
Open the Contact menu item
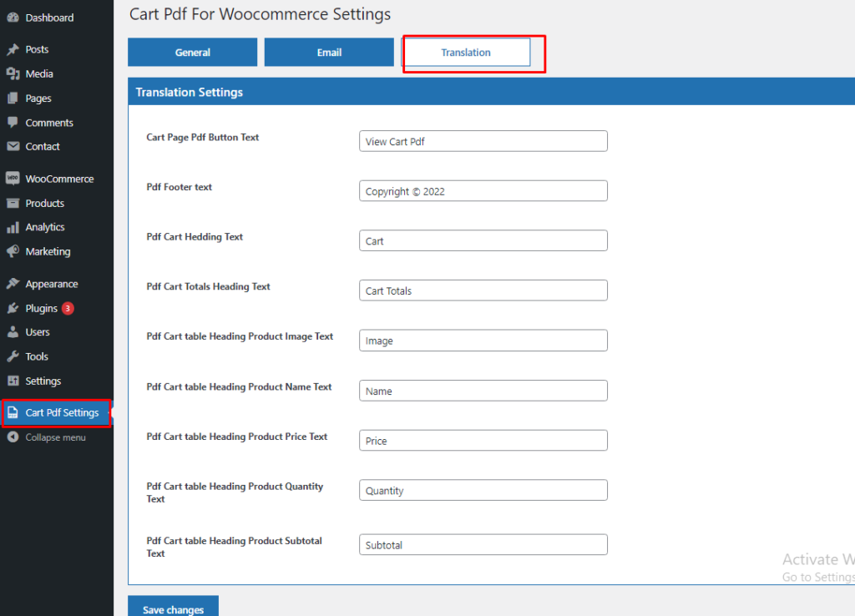[x=57, y=146]
